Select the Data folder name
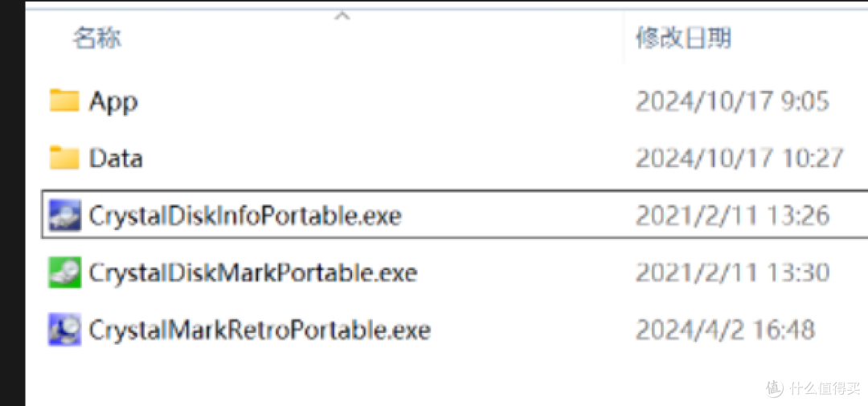Screen dimensions: 868x406 point(116,158)
